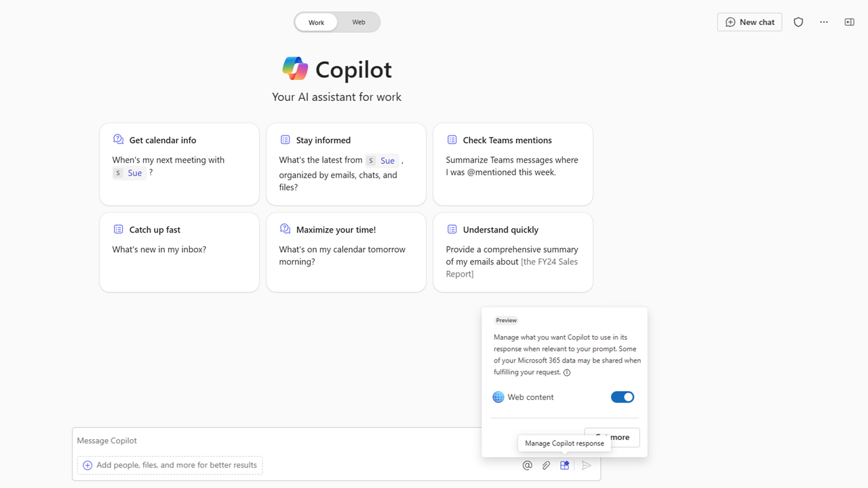Click the paperclip attachment icon
868x488 pixels.
(547, 465)
